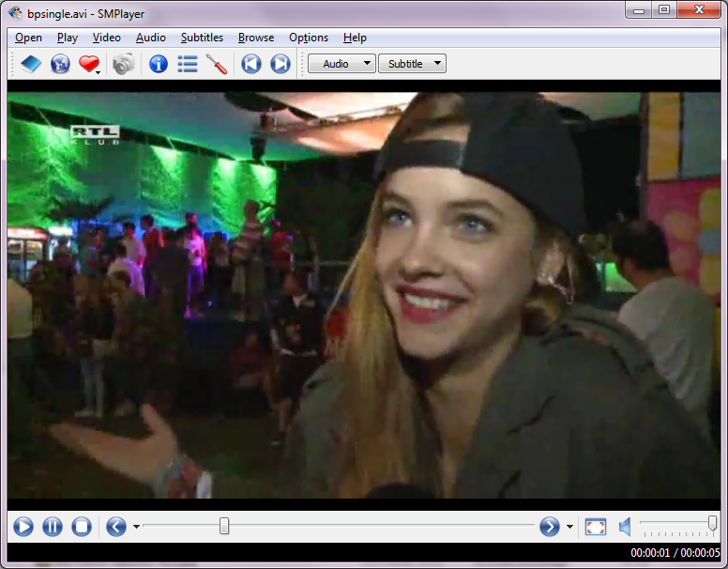
Task: Take a screenshot with camera icon
Action: click(x=124, y=64)
